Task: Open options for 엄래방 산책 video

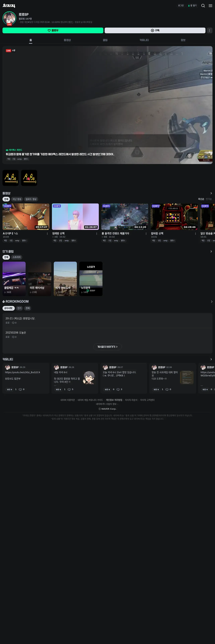Action: coord(97,234)
